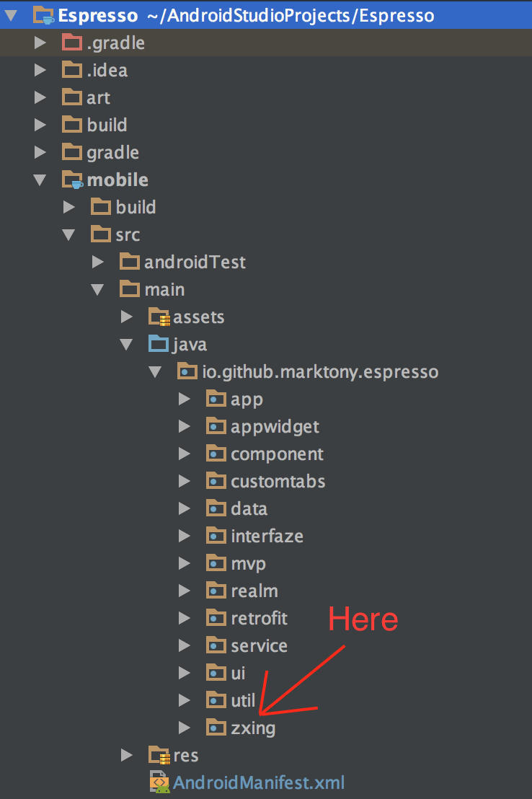Screen dimensions: 532x799
Task: Collapse the main folder arrow
Action: [97, 290]
